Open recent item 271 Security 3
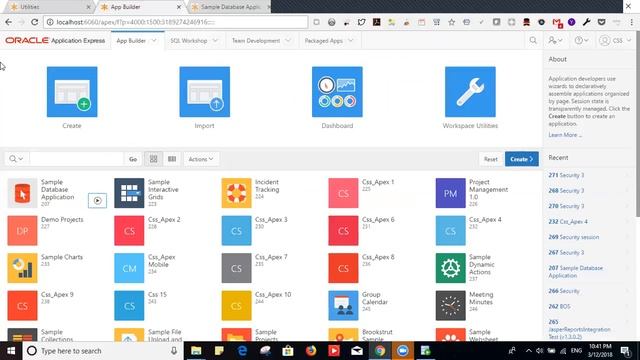This screenshot has width=640, height=360. click(x=566, y=175)
